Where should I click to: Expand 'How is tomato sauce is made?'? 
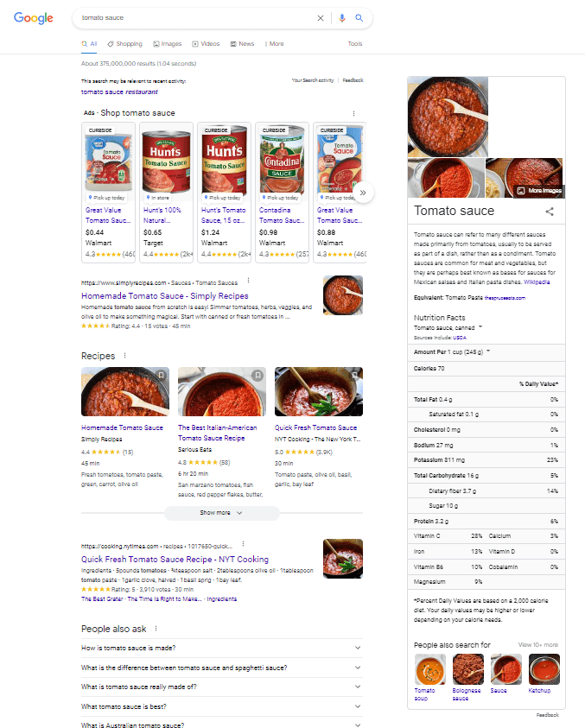click(x=222, y=648)
